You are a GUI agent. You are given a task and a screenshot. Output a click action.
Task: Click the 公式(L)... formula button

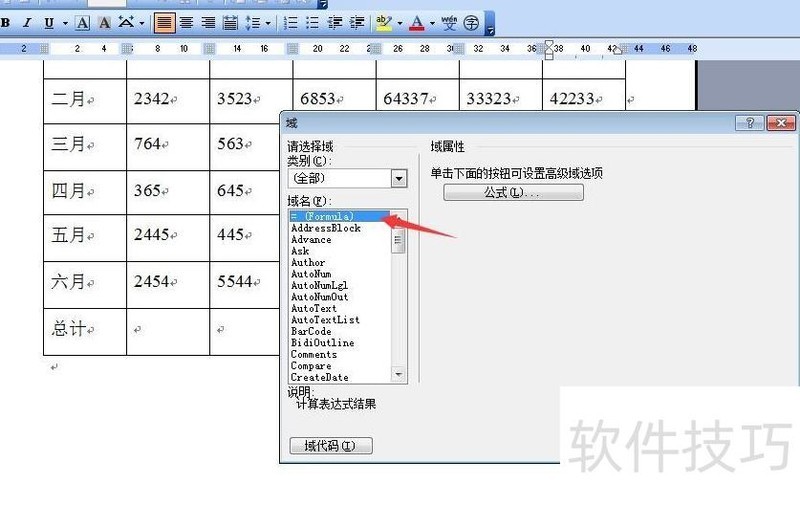pyautogui.click(x=513, y=193)
